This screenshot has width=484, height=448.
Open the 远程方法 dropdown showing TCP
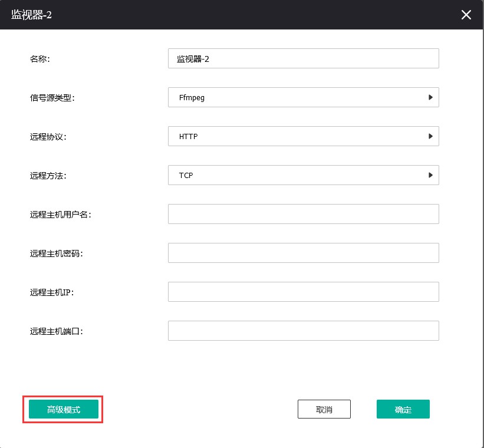tap(303, 175)
